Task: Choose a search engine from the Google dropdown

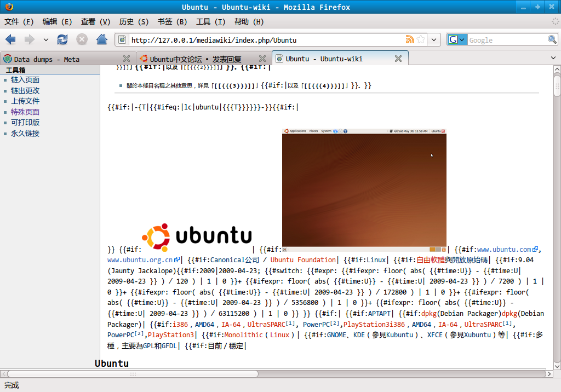Action: 457,40
